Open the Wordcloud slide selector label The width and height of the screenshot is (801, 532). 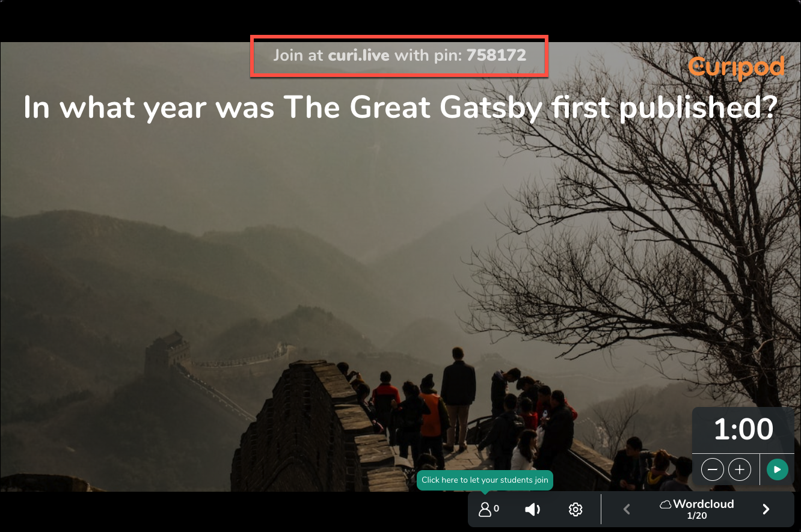[704, 504]
